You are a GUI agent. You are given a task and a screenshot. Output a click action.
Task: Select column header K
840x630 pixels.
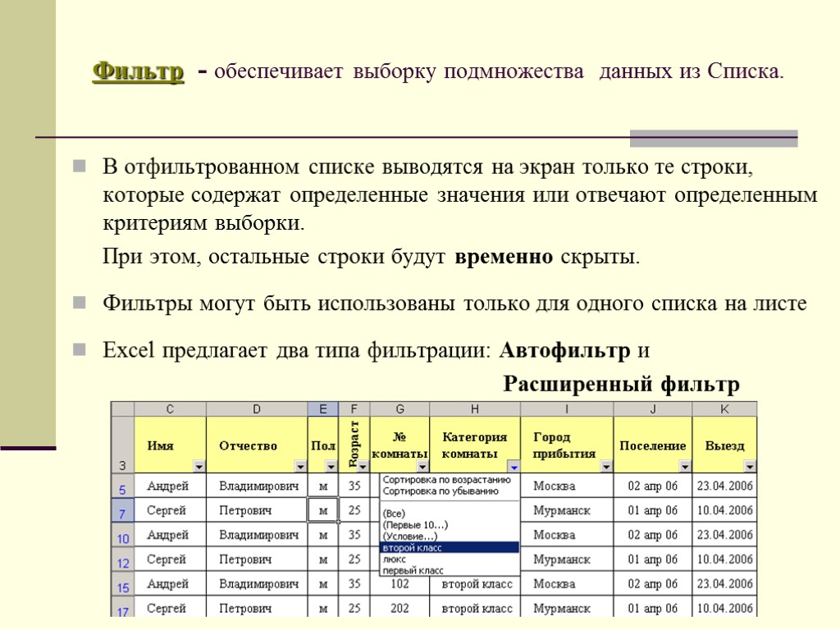click(x=724, y=409)
